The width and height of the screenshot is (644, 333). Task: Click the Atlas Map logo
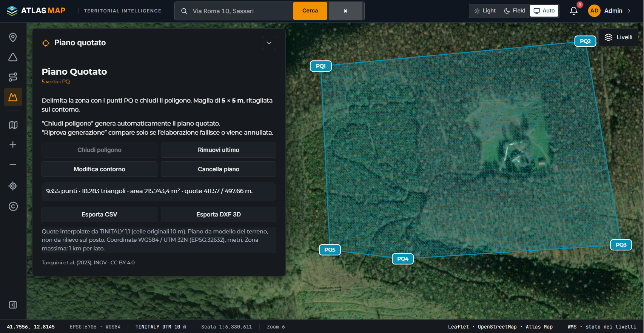click(x=36, y=11)
